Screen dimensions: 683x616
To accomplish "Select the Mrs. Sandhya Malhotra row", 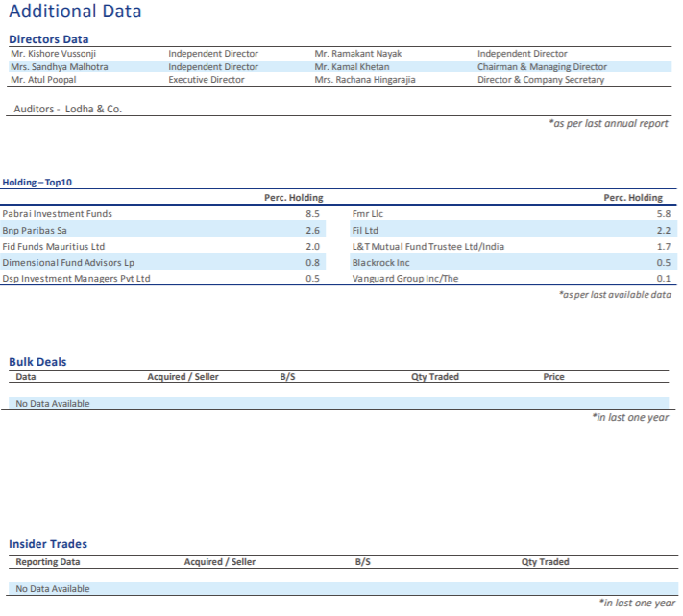I will click(x=59, y=67).
